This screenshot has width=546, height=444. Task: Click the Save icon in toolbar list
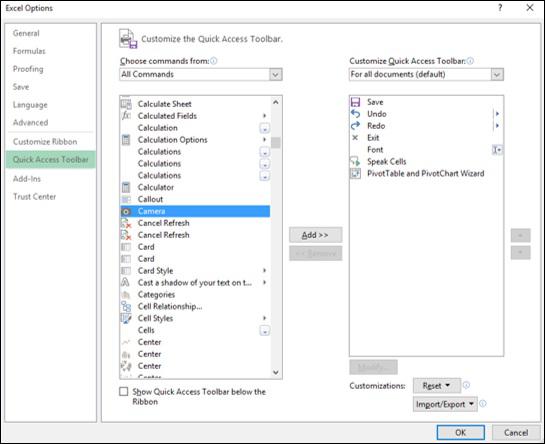coord(355,102)
